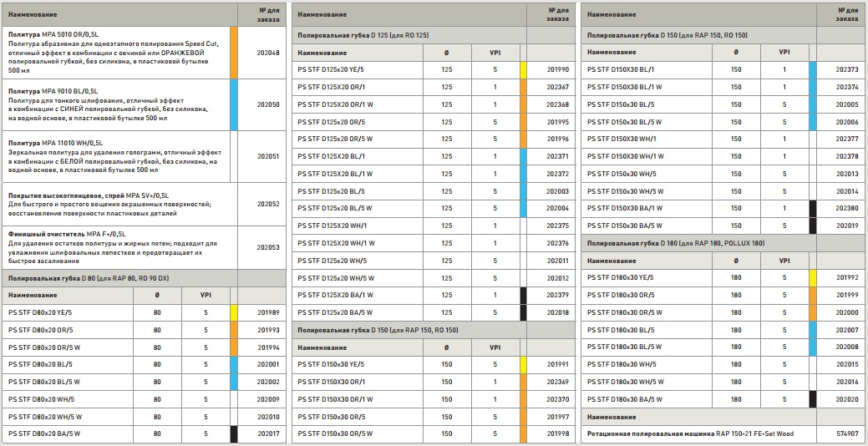868x446 pixels.
Task: Select the PS STF D150X30 BL/1 W row name
Action: pos(624,88)
